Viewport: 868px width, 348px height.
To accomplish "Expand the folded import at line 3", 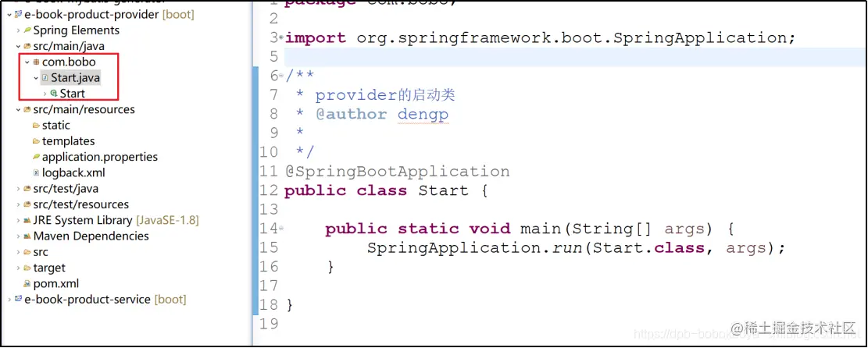I will pyautogui.click(x=281, y=37).
